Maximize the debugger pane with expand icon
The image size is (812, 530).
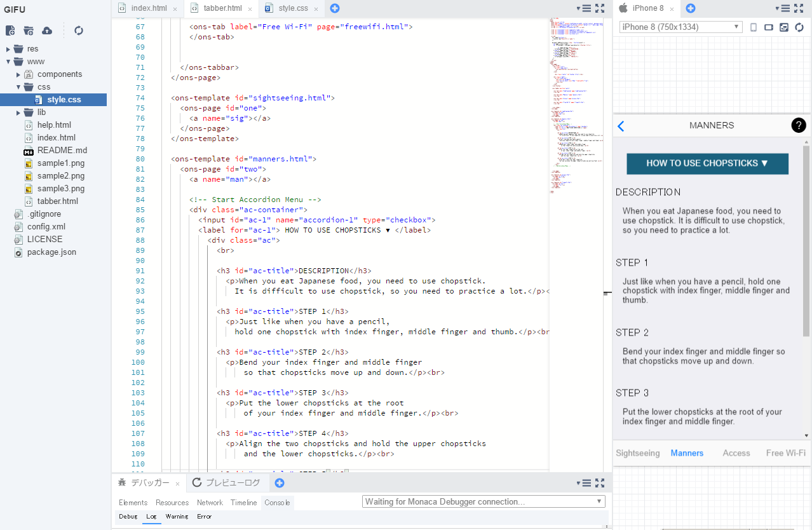pos(600,483)
